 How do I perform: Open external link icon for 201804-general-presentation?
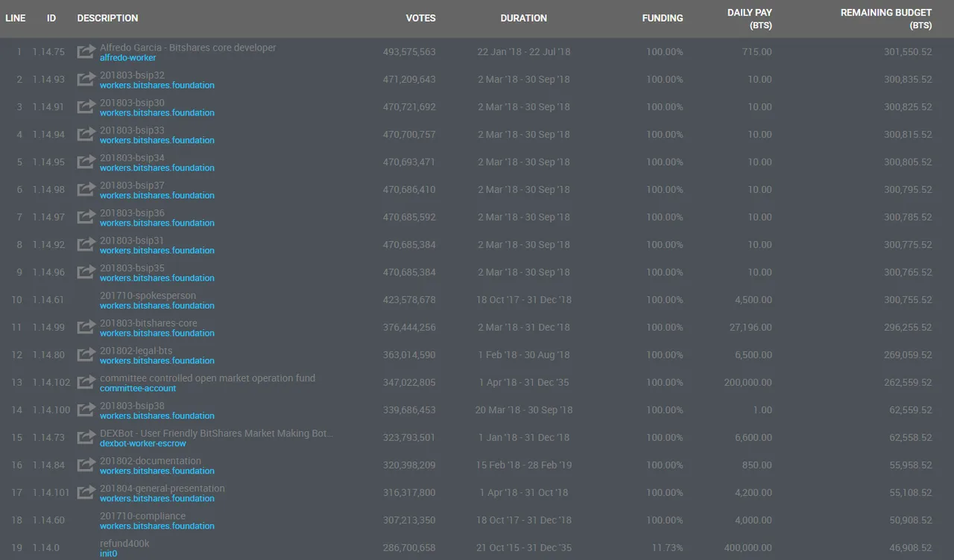[x=86, y=493]
